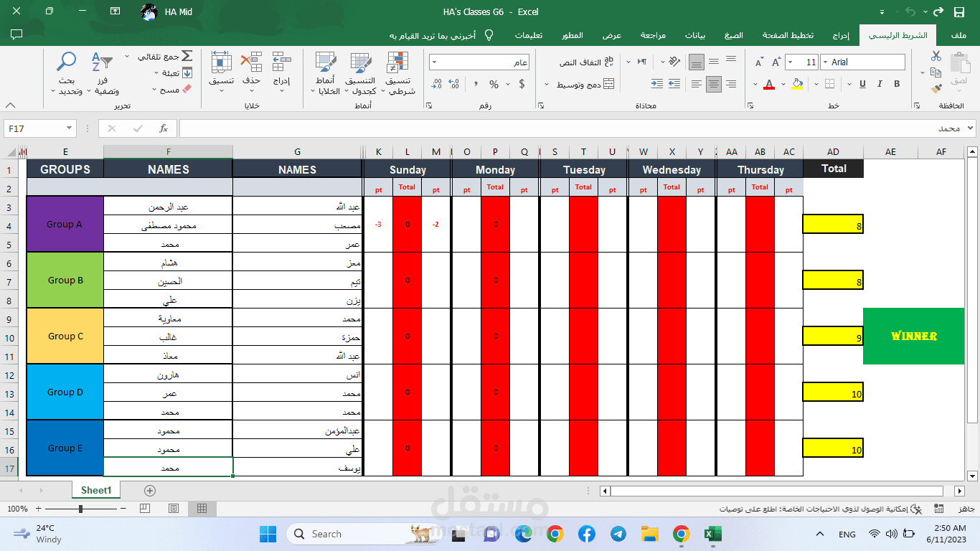
Task: Align cell text to the right
Action: (730, 84)
